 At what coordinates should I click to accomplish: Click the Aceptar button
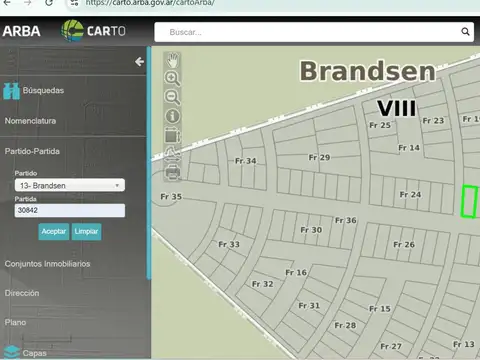click(54, 231)
